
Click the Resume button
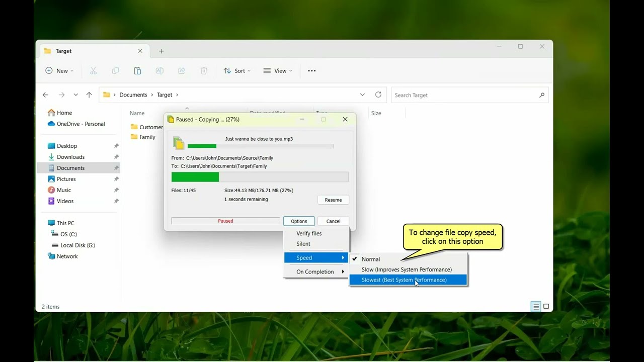tap(333, 200)
